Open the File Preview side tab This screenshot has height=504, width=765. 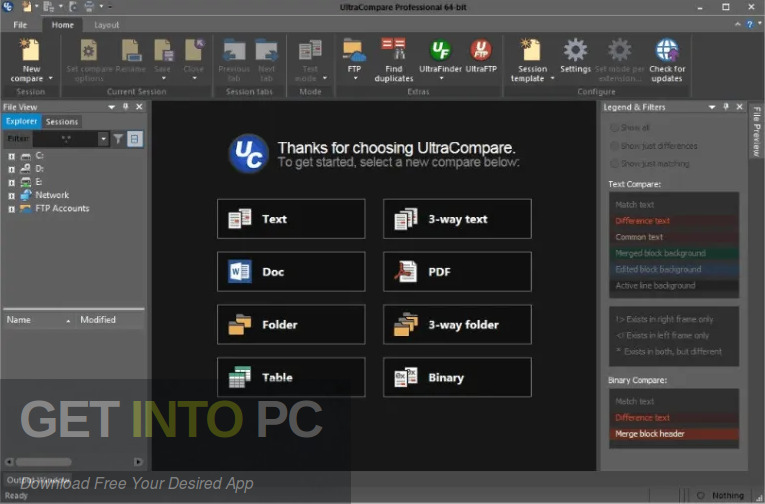coord(756,131)
